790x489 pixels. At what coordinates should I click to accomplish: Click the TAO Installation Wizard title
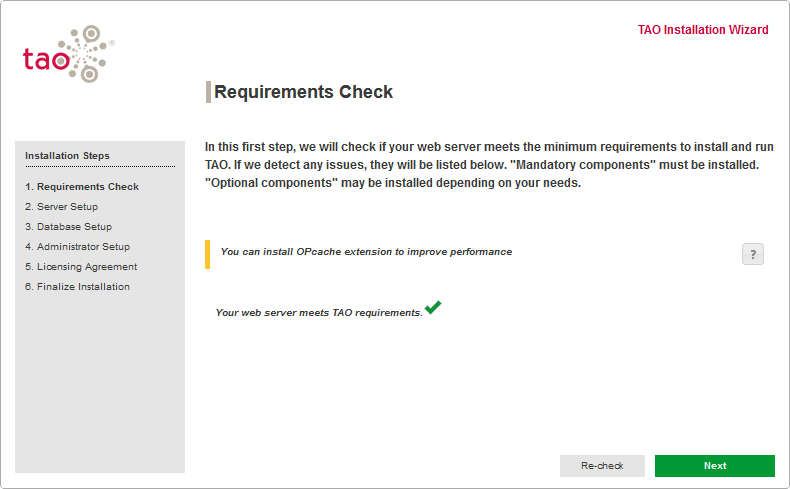[703, 30]
